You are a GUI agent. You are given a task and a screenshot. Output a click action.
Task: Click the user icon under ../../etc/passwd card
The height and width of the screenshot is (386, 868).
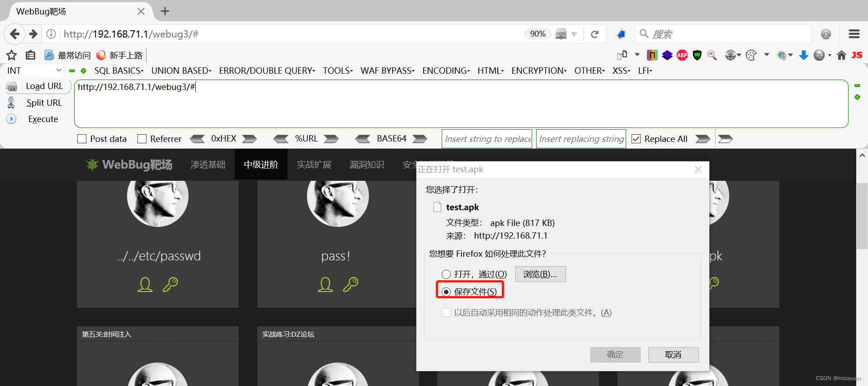[x=145, y=284]
